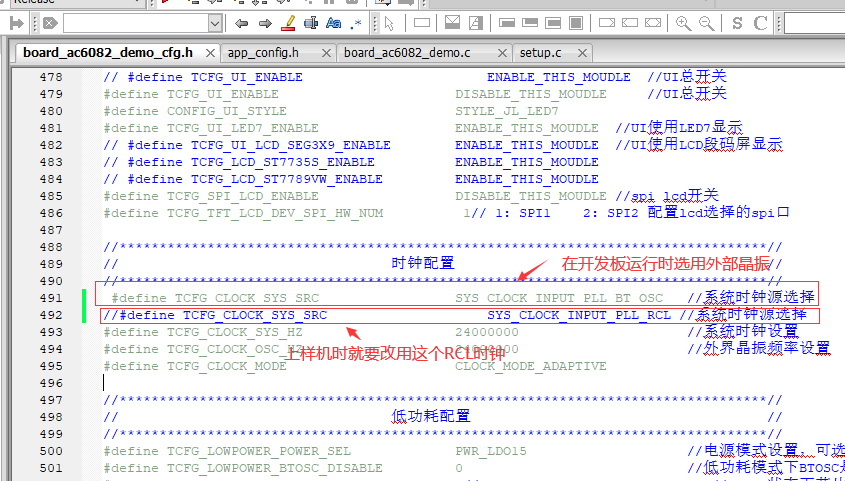Switch to board_ac6082_demo.c tab
This screenshot has height=481, width=845.
(x=407, y=53)
